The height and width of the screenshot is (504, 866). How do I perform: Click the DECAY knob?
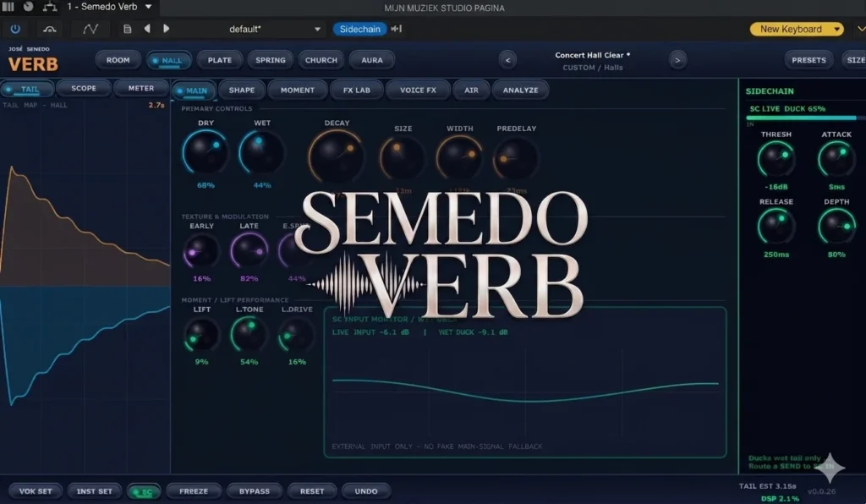(337, 156)
